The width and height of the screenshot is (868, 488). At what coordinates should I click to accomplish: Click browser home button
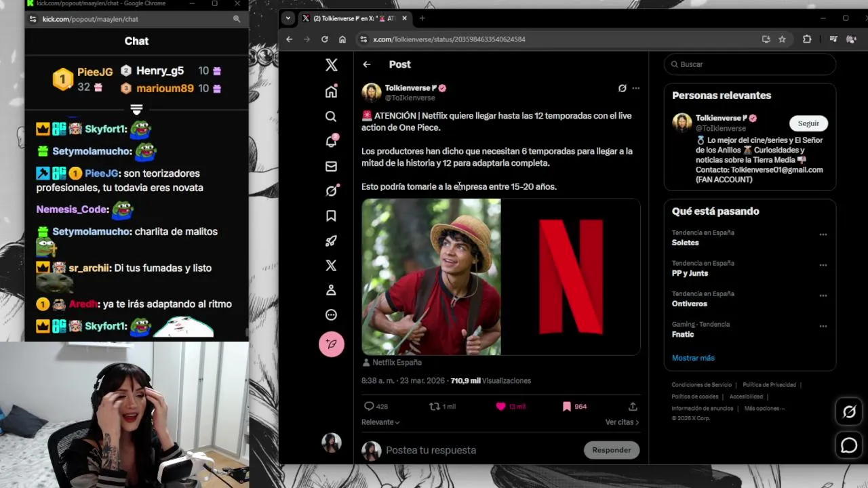pos(342,39)
